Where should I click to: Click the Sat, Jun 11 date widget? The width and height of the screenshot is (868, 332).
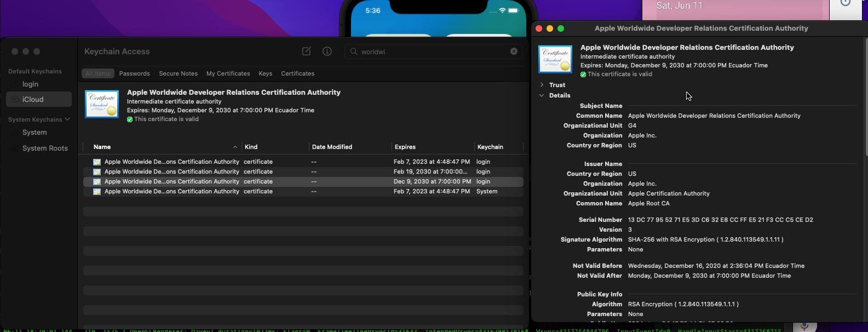tap(679, 5)
